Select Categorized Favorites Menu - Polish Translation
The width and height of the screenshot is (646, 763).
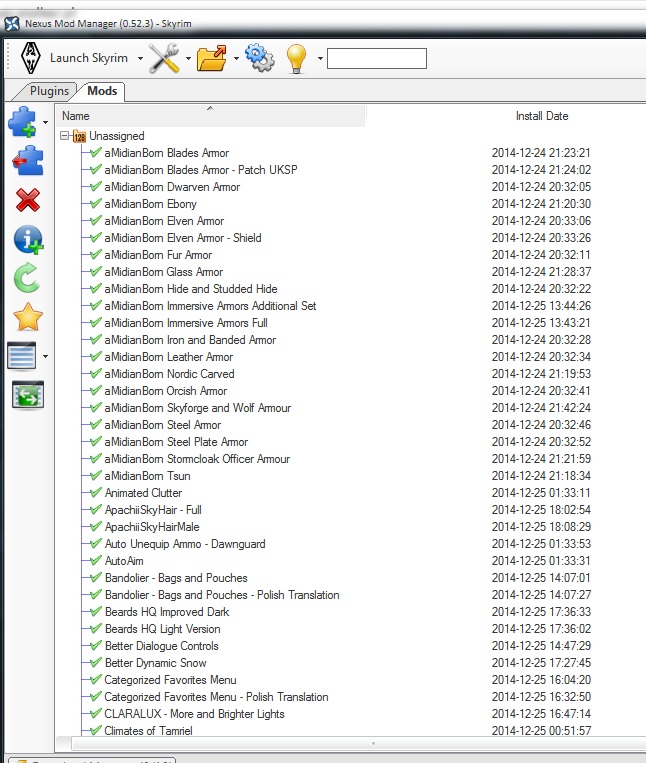click(216, 697)
